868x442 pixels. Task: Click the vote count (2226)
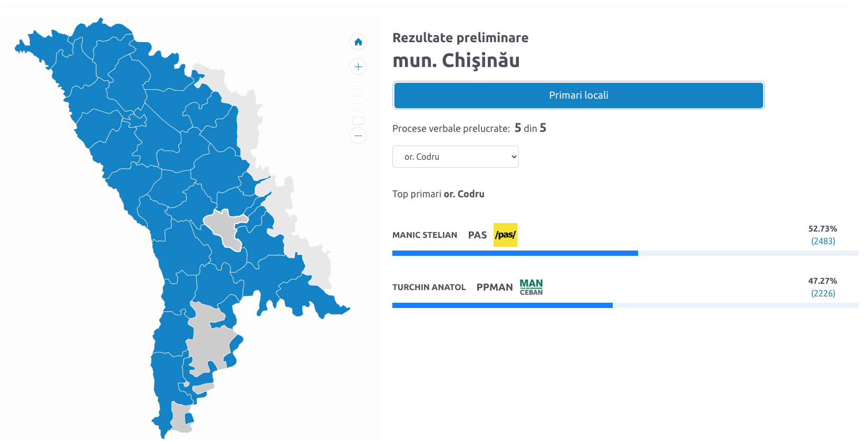(x=823, y=293)
